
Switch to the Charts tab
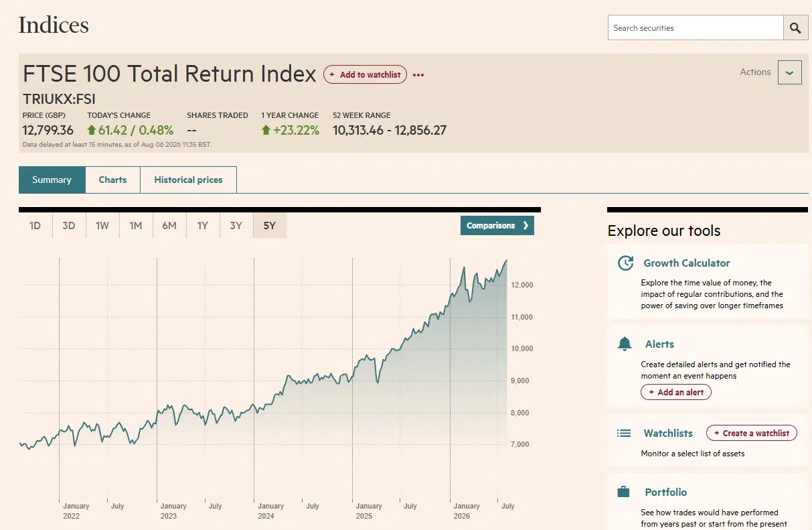pyautogui.click(x=112, y=180)
